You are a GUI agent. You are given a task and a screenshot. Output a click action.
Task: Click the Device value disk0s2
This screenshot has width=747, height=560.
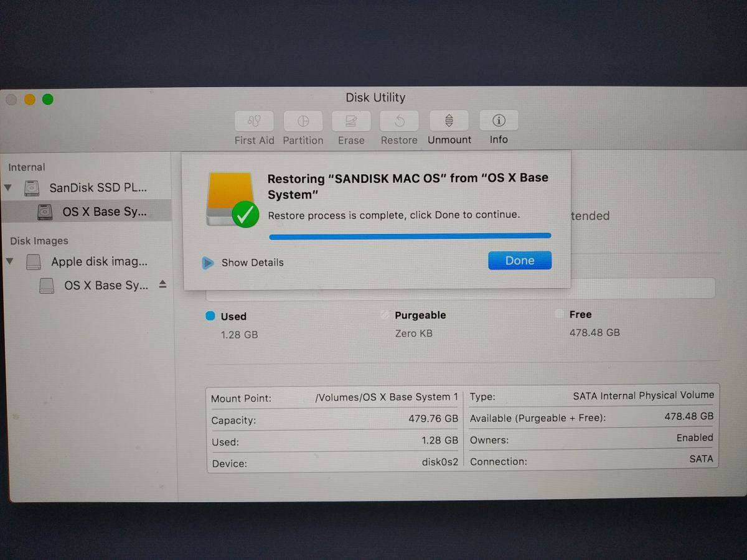[439, 462]
